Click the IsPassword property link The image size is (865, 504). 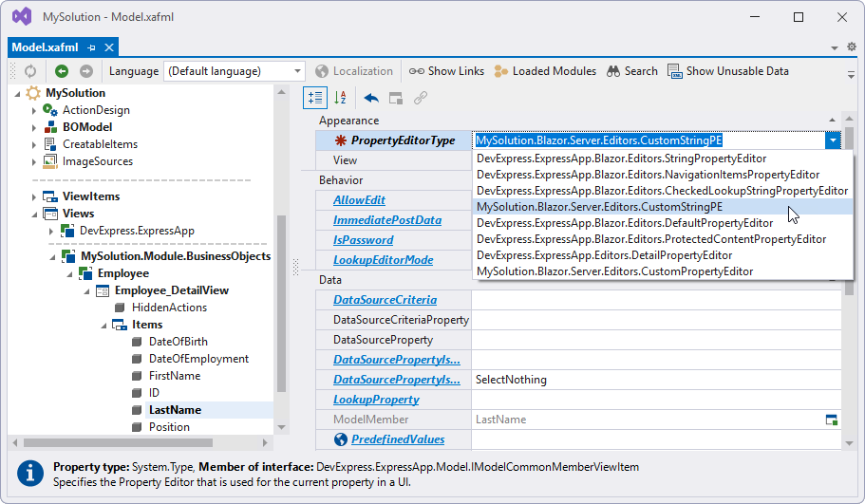point(363,240)
